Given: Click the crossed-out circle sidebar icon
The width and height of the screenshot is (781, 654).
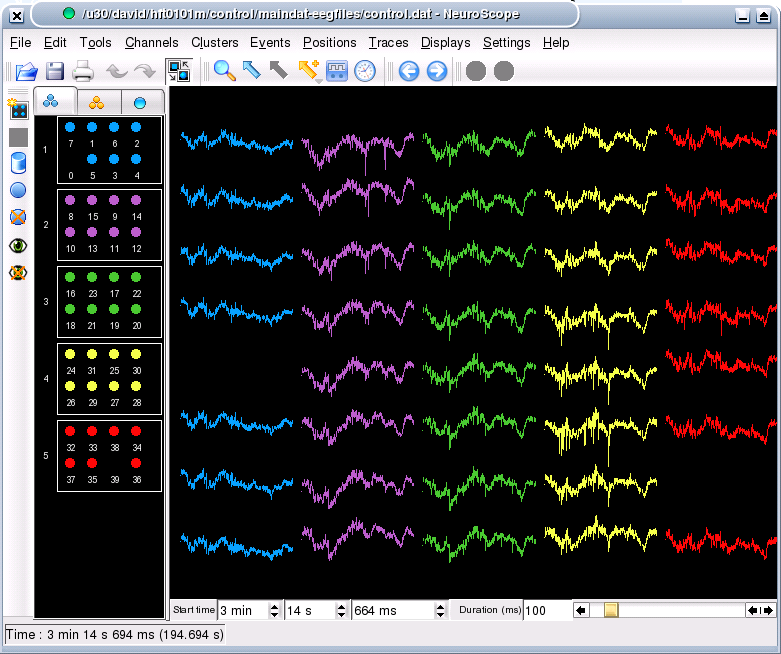Looking at the screenshot, I should coord(18,217).
